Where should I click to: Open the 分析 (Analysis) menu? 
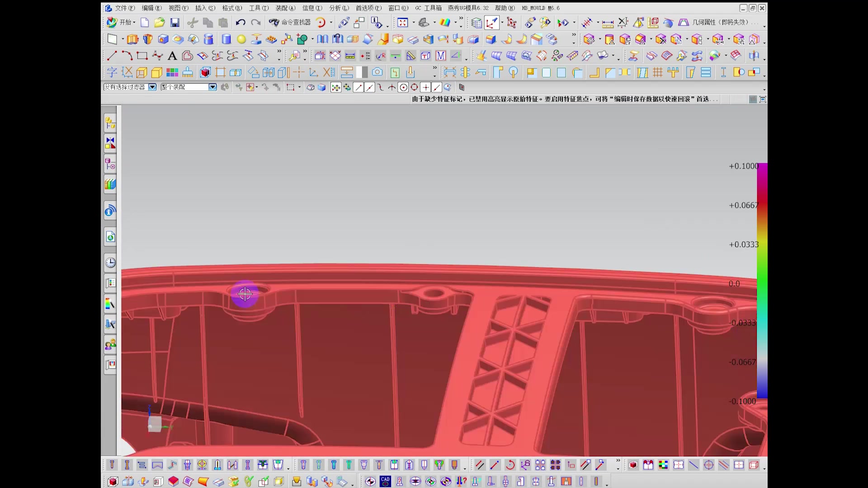339,8
